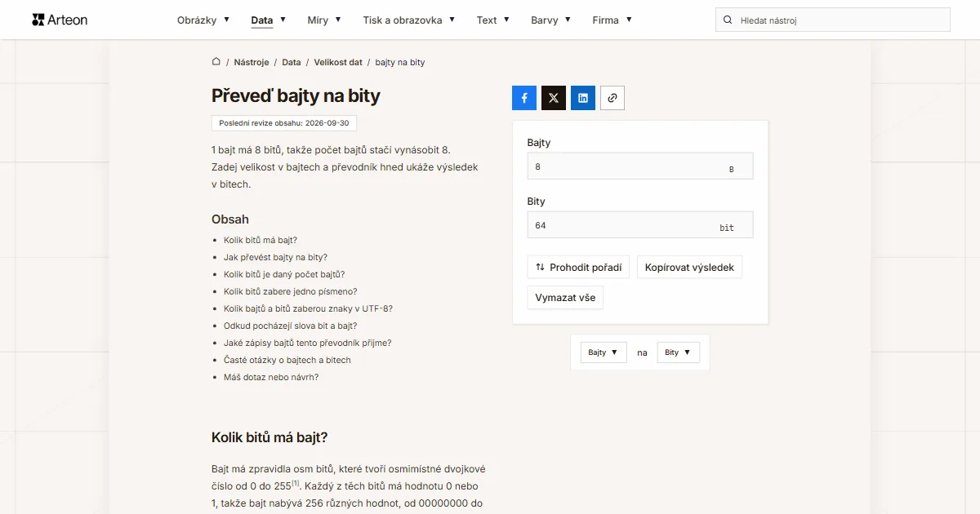Click the 'bajty na bity' breadcrumb text
Screen dimensions: 980x514
pos(400,62)
